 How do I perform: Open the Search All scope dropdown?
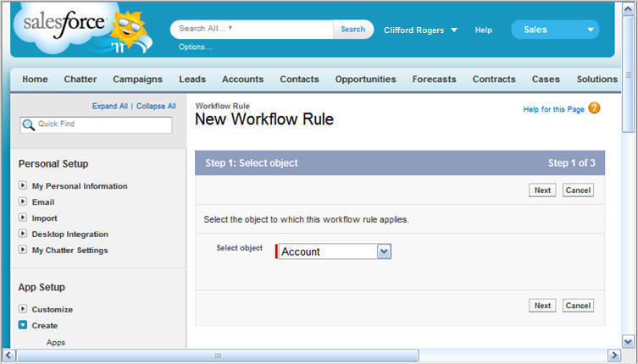[230, 28]
